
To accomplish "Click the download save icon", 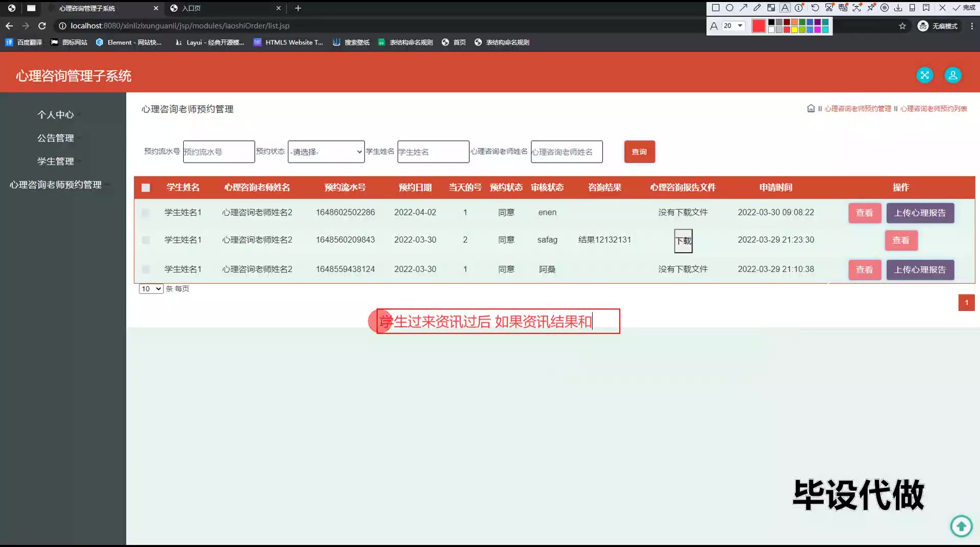I will click(x=898, y=8).
